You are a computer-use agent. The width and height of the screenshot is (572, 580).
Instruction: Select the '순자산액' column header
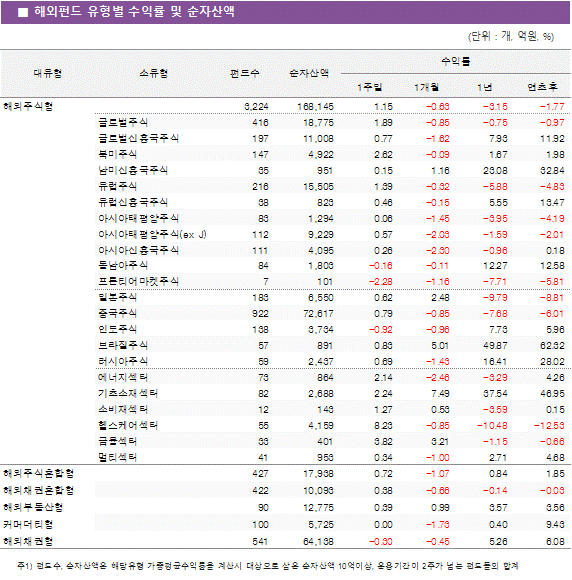point(309,73)
